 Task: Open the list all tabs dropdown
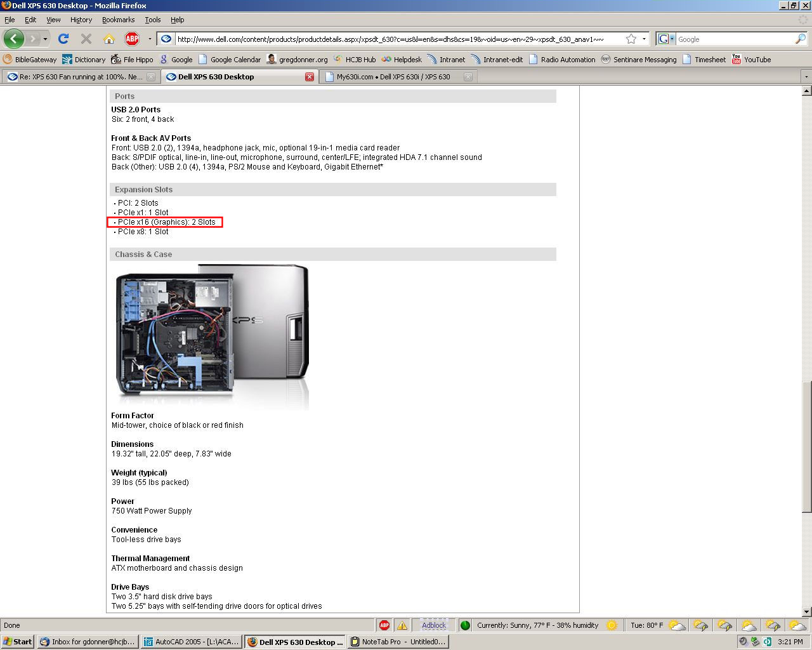click(806, 77)
